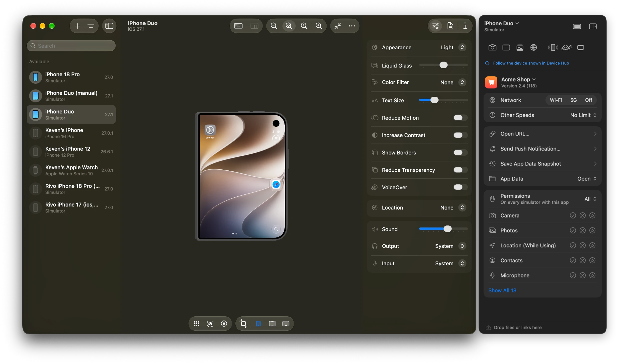Adjust the Sound volume slider
The height and width of the screenshot is (364, 629).
coord(443,229)
